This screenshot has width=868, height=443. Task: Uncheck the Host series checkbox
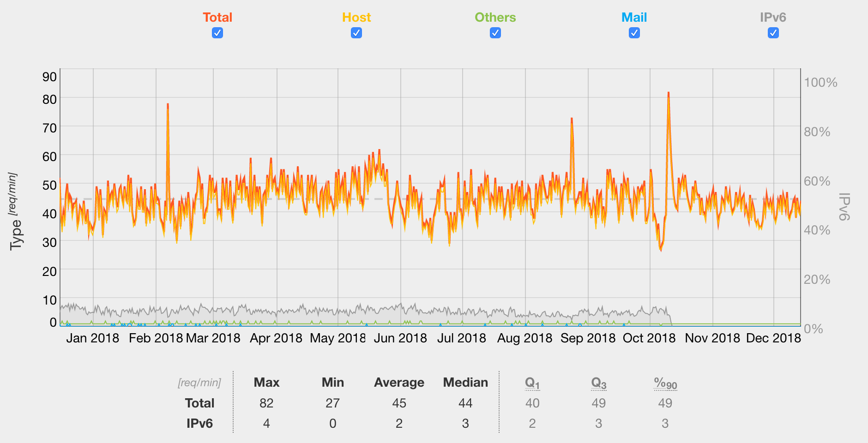pos(356,33)
